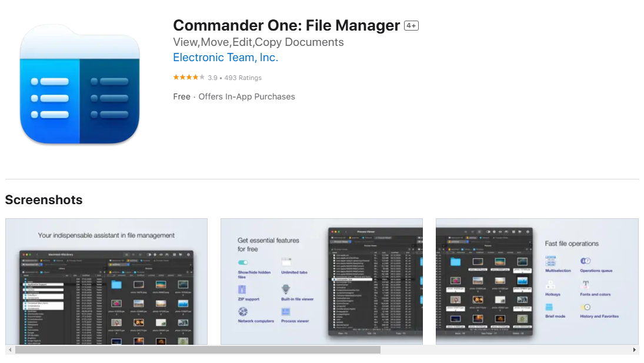This screenshot has width=644, height=363.
Task: Click the 493 Ratings text
Action: pos(243,78)
